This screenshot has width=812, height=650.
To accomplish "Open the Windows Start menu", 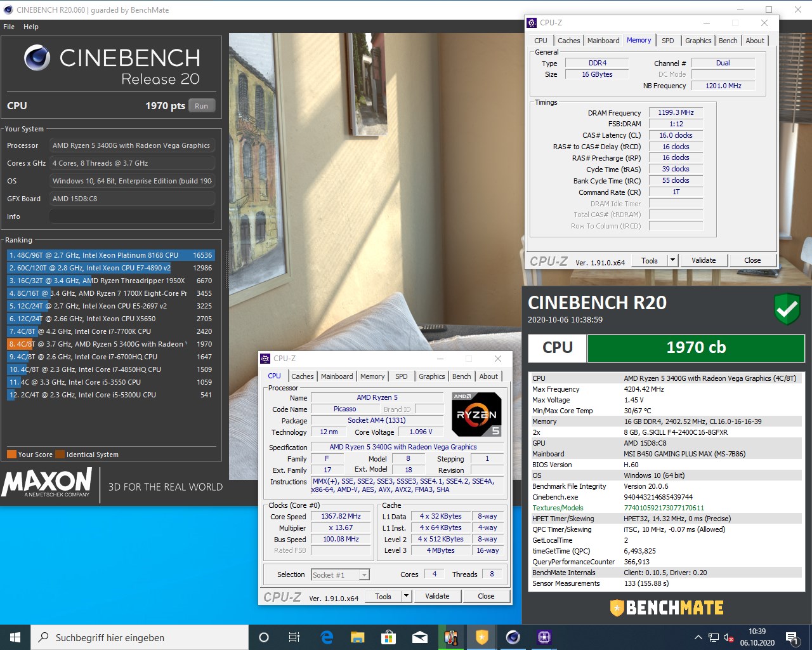I will (x=15, y=637).
